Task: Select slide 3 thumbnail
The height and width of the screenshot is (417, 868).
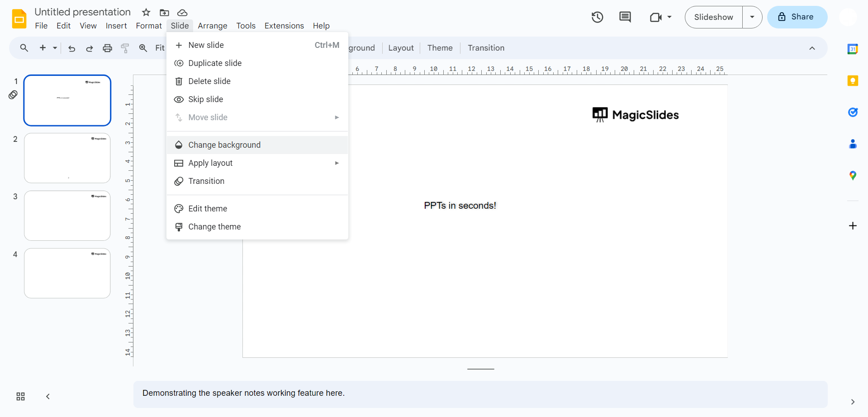Action: (x=67, y=216)
